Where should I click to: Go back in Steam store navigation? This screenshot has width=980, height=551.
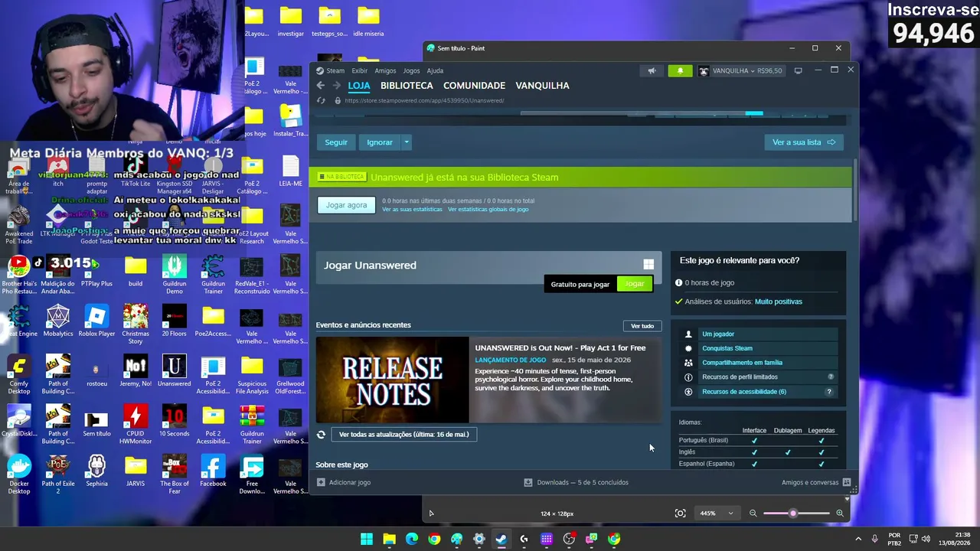(x=321, y=86)
